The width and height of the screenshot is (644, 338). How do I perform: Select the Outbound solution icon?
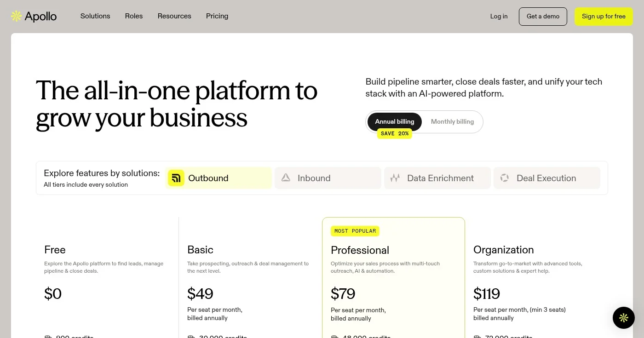click(176, 178)
